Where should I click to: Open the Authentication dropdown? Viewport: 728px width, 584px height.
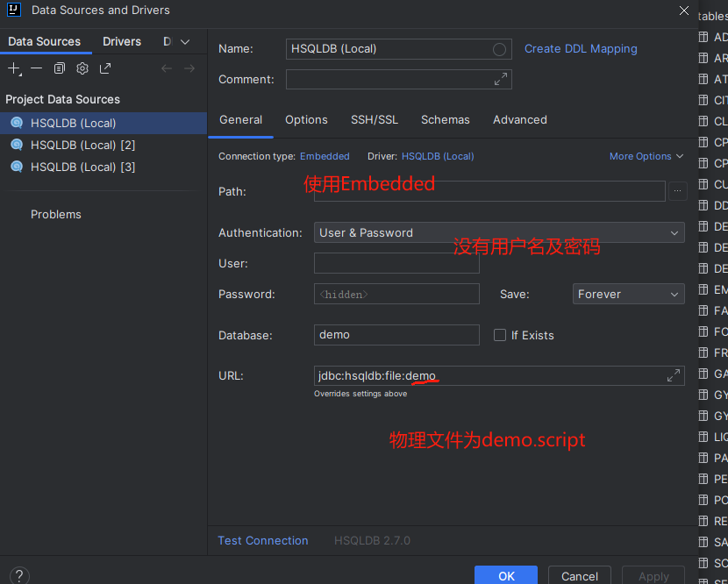(499, 232)
